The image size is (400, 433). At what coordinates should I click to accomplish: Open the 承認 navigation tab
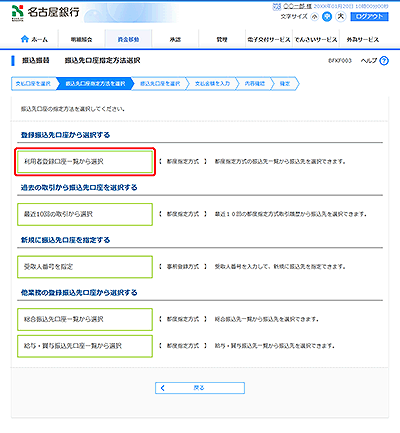tap(175, 39)
